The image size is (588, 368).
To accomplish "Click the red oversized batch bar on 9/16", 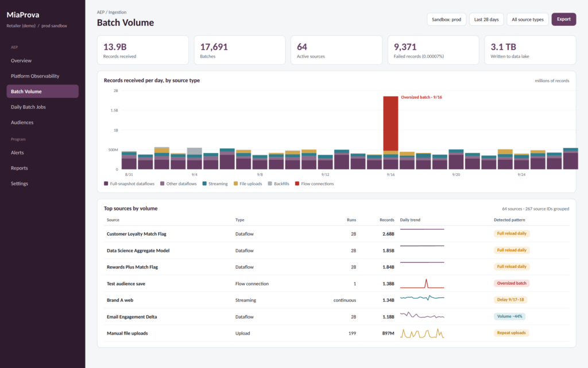I will coord(390,124).
